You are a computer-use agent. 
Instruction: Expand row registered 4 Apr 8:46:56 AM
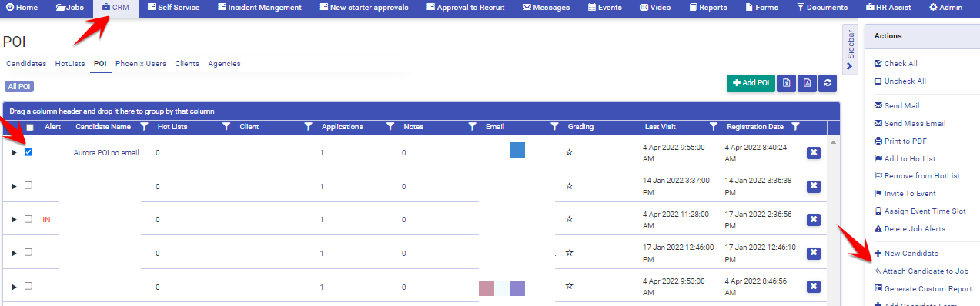click(14, 287)
